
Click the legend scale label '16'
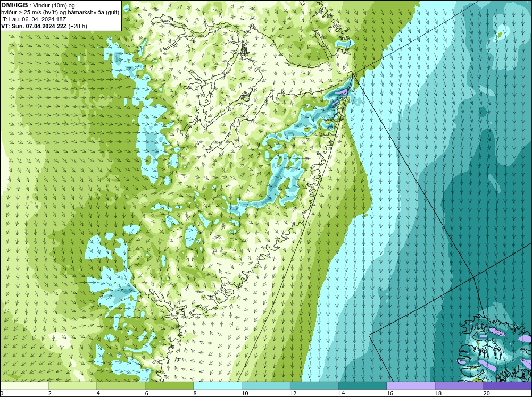(x=390, y=393)
